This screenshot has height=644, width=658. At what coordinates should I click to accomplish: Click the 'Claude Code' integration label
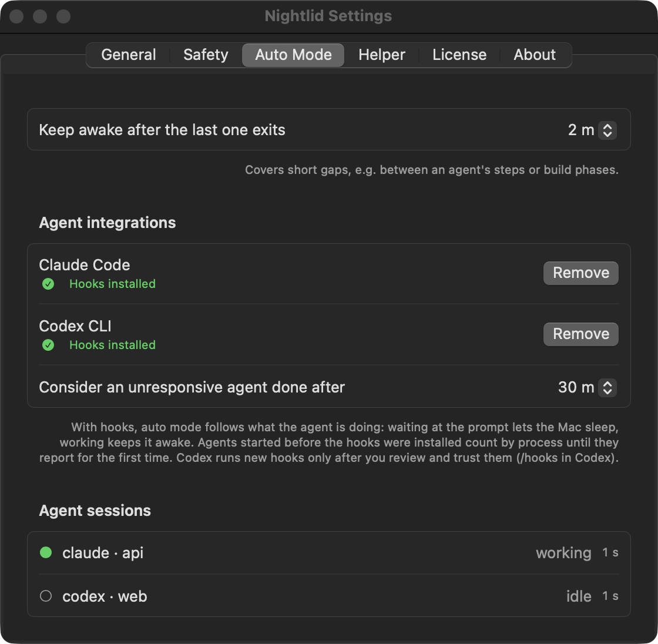click(85, 265)
